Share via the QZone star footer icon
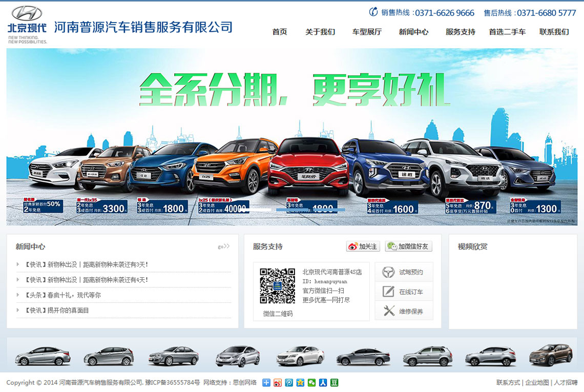Screen dimensions: 584x392 [x=300, y=383]
